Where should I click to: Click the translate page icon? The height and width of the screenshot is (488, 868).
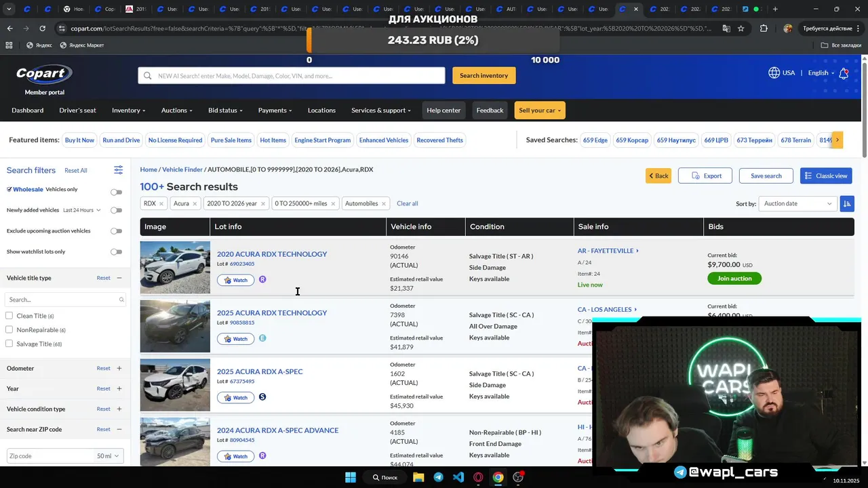[x=726, y=28]
